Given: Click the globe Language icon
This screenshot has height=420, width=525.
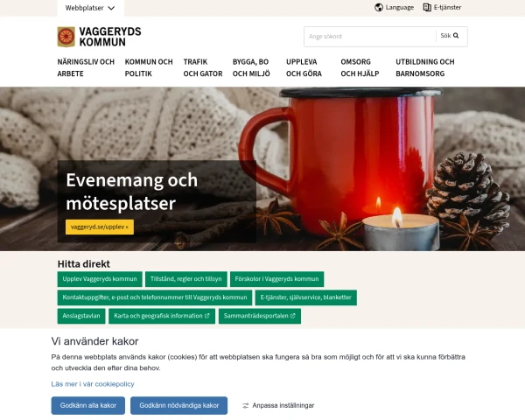Looking at the screenshot, I should click(x=379, y=7).
